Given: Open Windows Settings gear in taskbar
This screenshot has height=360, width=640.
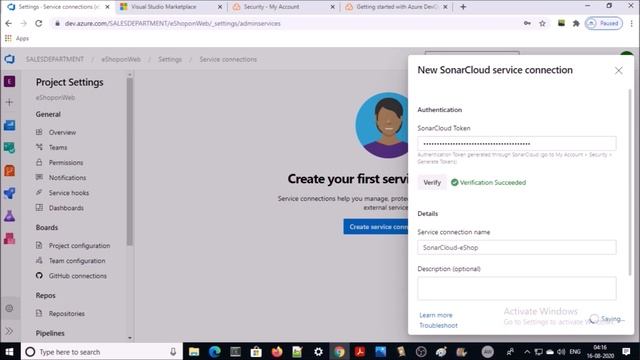Looking at the screenshot, I should tap(318, 351).
